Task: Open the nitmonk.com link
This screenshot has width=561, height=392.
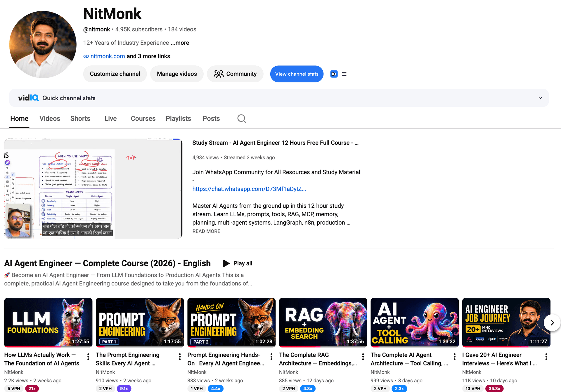Action: 108,56
